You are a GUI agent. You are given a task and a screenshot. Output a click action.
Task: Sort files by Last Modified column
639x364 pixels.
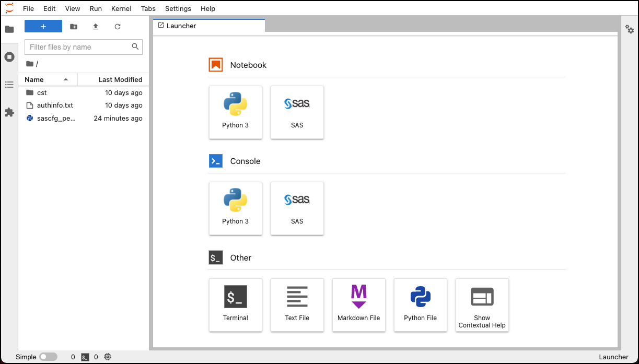[113, 79]
